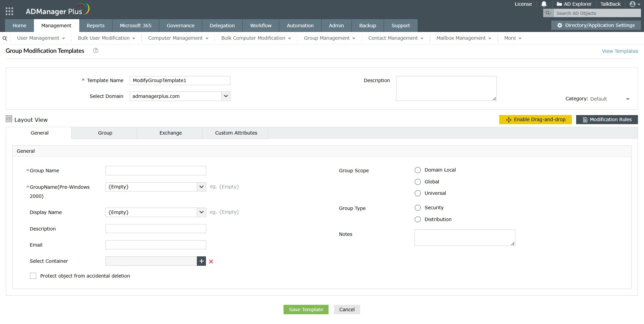This screenshot has height=324, width=644.
Task: Add a container with the plus icon
Action: [201, 261]
